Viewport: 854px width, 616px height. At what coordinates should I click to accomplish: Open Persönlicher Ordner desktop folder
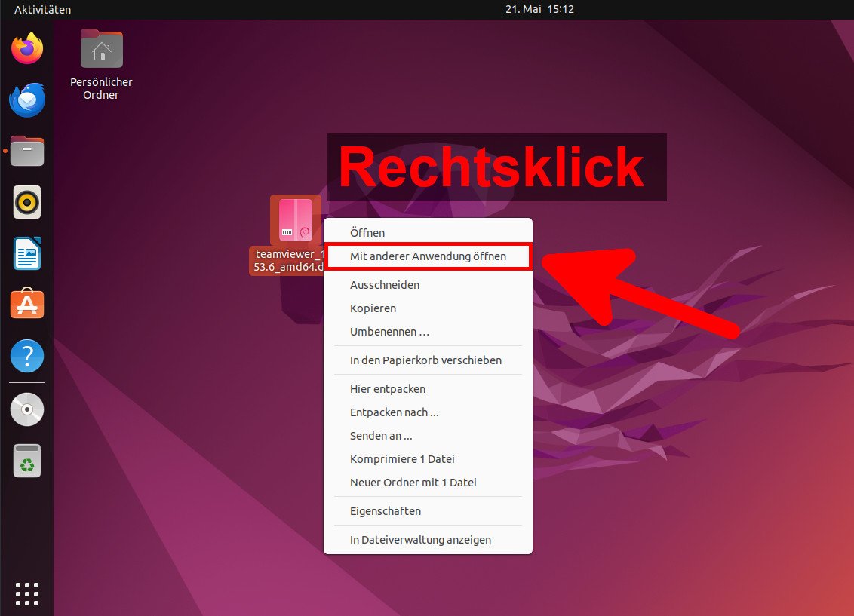tap(101, 50)
